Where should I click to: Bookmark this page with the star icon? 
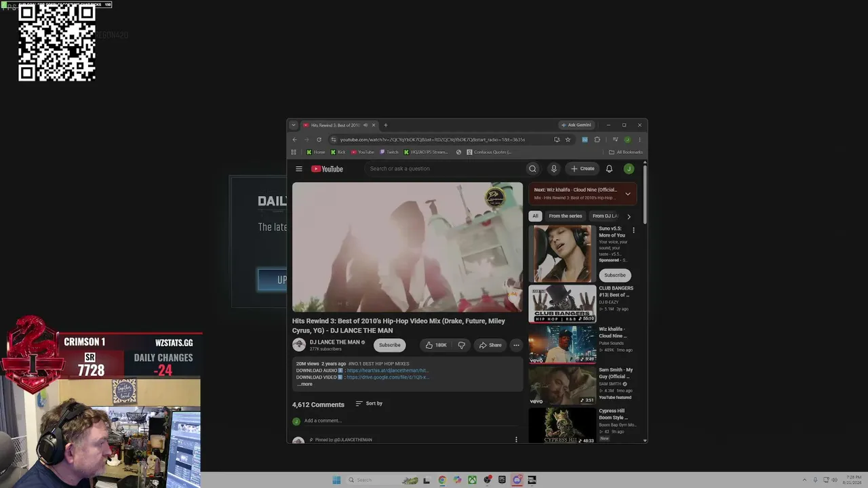(568, 140)
